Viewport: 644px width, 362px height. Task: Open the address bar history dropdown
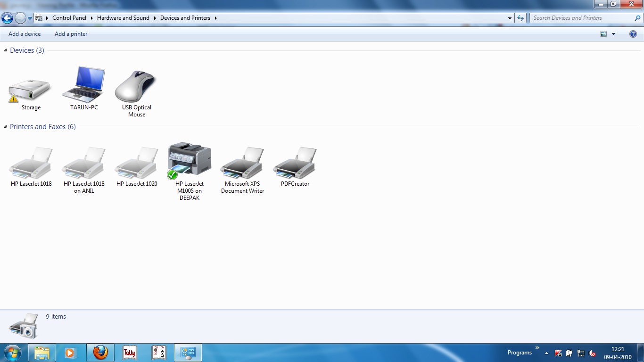coord(510,18)
